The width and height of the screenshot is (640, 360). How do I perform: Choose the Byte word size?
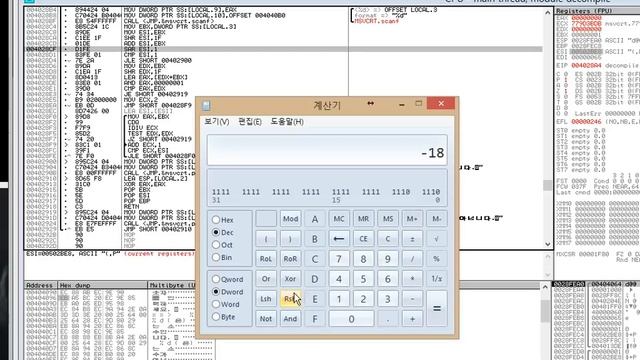click(x=224, y=317)
